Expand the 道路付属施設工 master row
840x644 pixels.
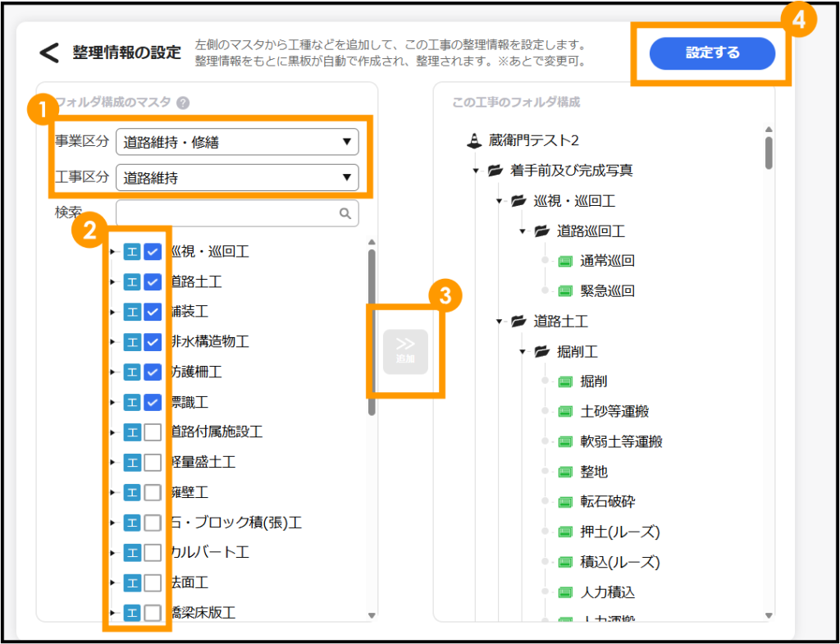[112, 432]
